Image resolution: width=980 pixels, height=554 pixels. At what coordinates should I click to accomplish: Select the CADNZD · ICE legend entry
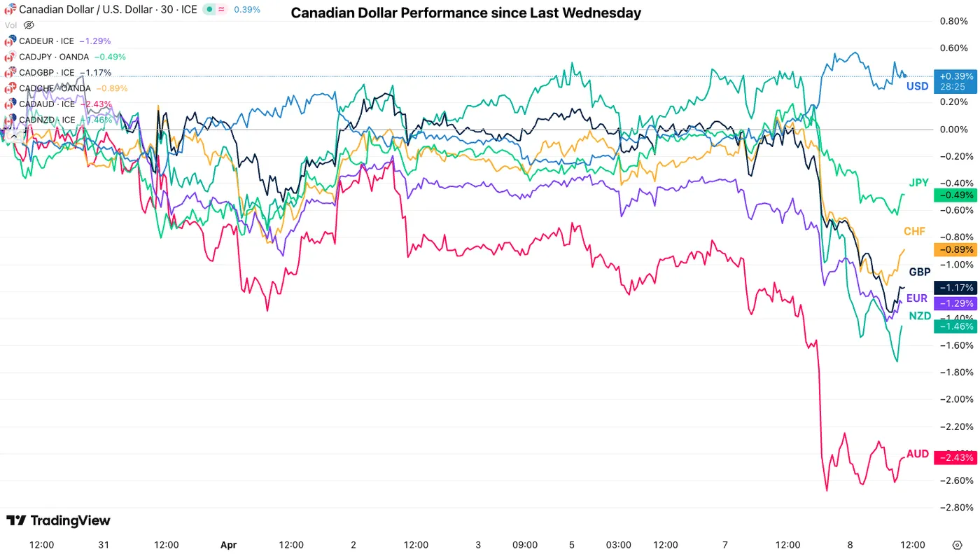click(47, 120)
